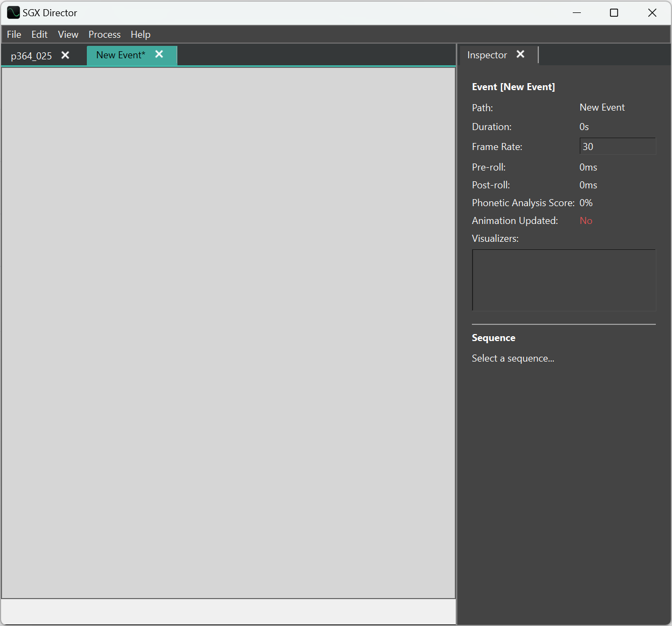
Task: Open the View menu
Action: pos(68,35)
